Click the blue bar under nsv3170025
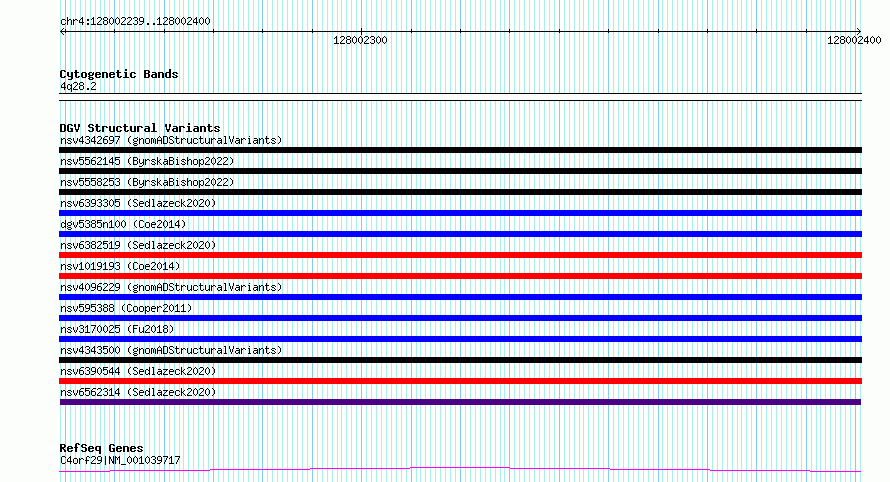890x482 pixels. point(460,339)
